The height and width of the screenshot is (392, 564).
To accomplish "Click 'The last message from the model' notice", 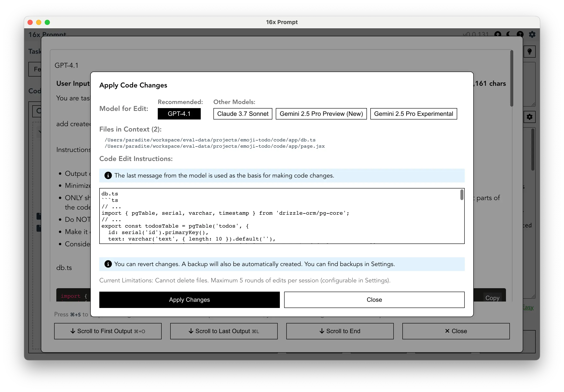I will 224,175.
